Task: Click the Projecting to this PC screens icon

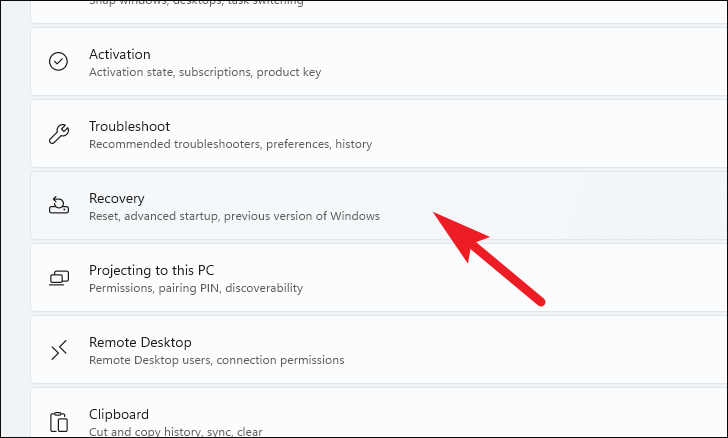Action: coord(59,278)
